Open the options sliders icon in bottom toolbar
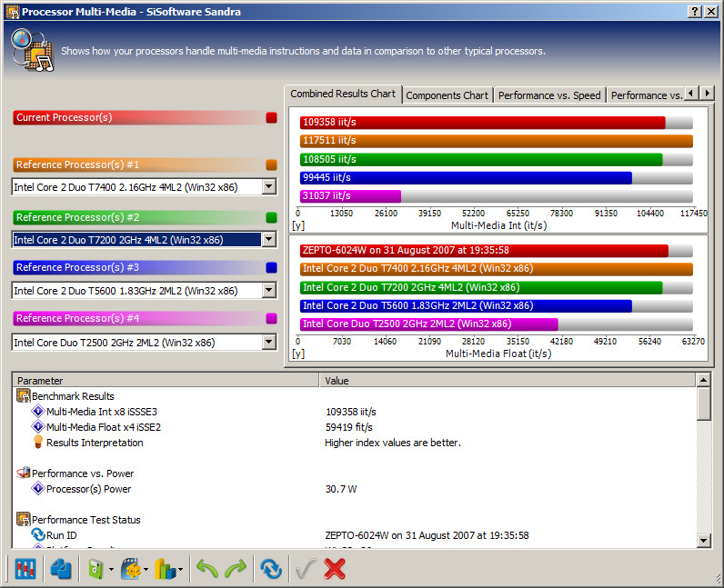This screenshot has width=724, height=588. point(25,569)
